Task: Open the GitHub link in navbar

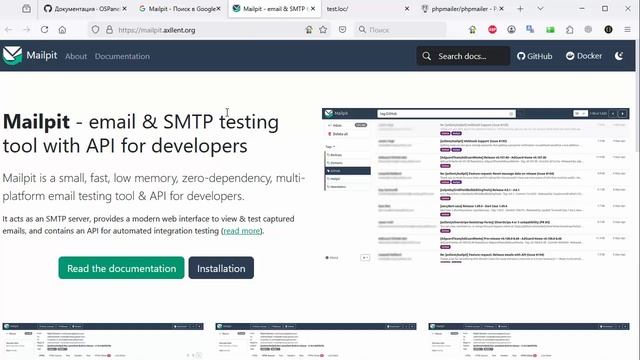Action: pos(534,56)
